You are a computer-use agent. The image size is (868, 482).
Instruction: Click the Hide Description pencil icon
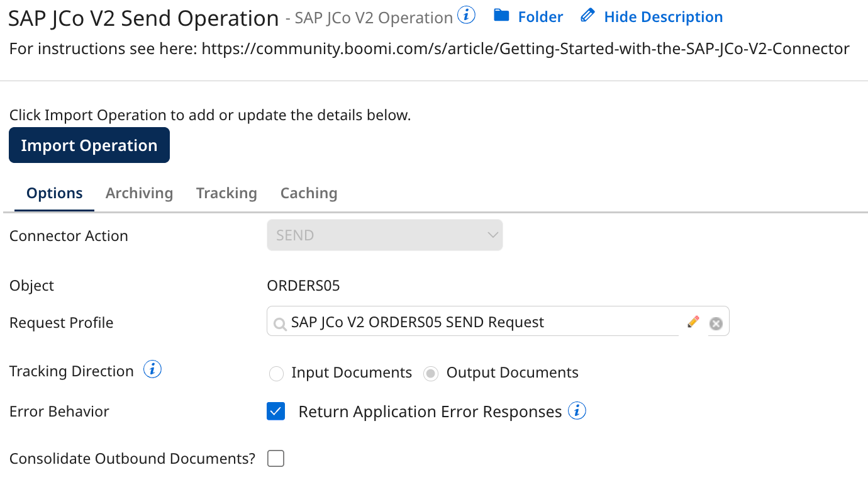click(587, 16)
